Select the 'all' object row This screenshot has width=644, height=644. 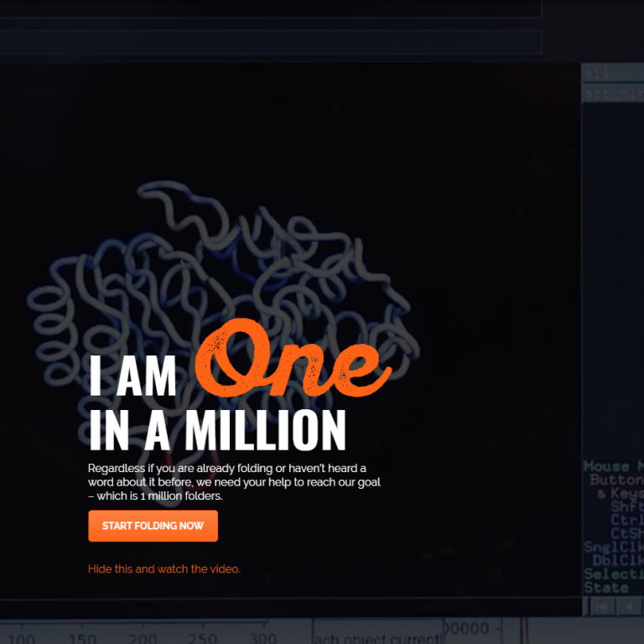[612, 74]
